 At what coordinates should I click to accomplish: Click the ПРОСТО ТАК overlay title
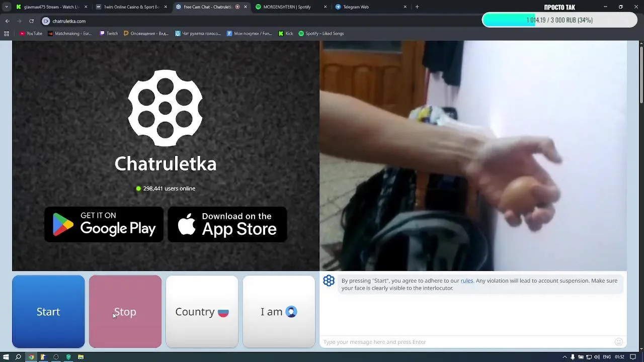[559, 7]
